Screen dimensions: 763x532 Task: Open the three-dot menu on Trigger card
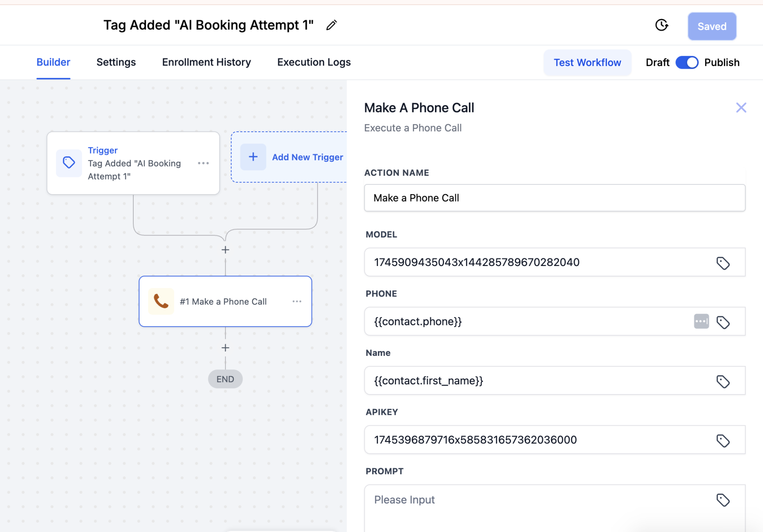pyautogui.click(x=203, y=163)
